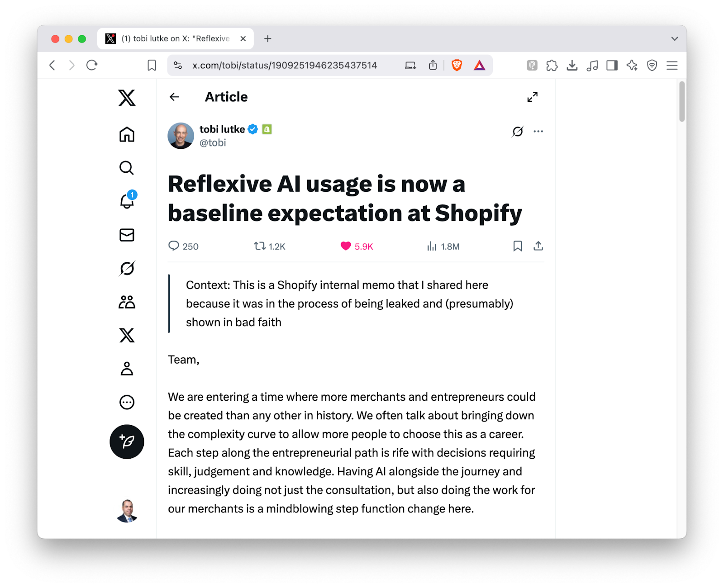View analytics showing 1.8M views
The width and height of the screenshot is (724, 588).
pos(443,246)
